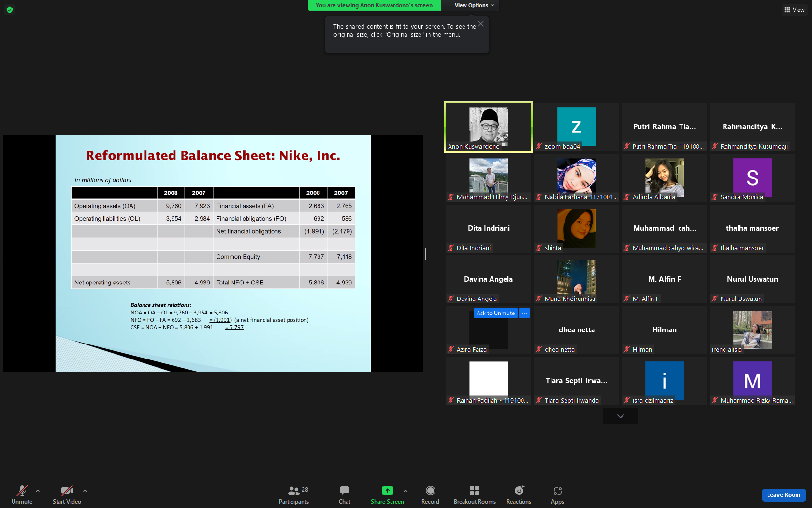Image resolution: width=812 pixels, height=508 pixels.
Task: Click the muted microphone icon on Sandra Monica's label
Action: [x=715, y=197]
